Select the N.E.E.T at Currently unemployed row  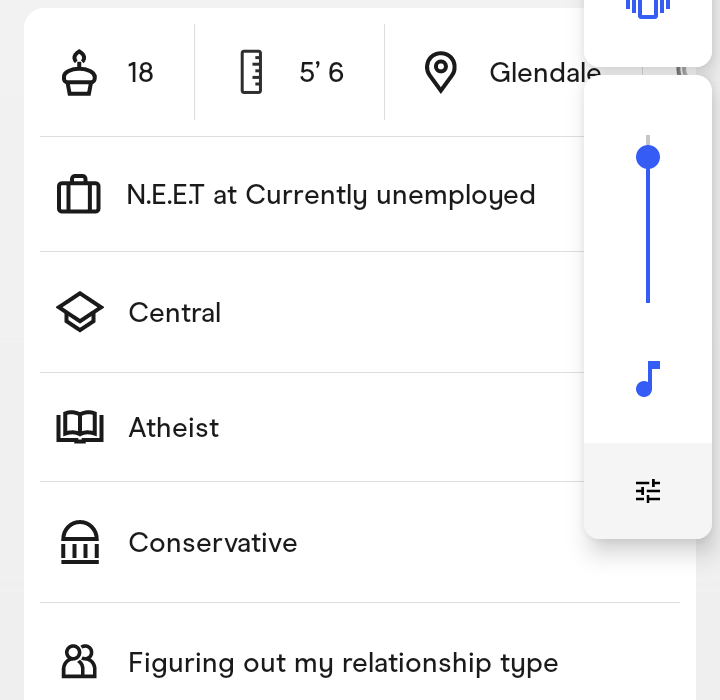point(331,195)
